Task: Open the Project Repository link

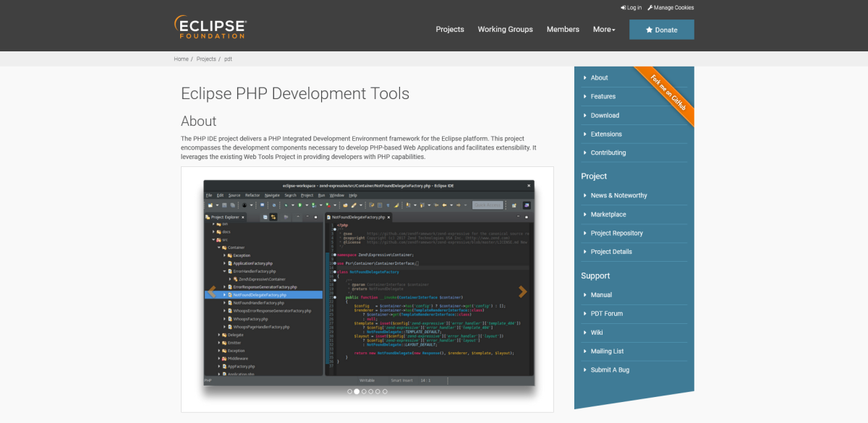Action: click(x=616, y=233)
